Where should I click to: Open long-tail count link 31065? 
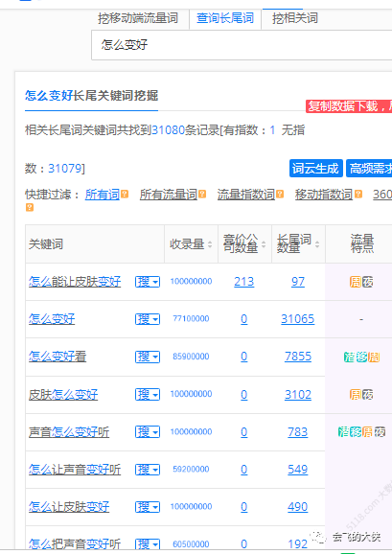tap(298, 319)
